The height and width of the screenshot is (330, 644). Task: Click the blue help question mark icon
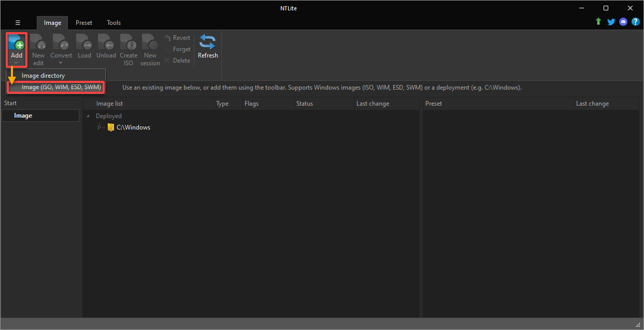click(x=636, y=22)
